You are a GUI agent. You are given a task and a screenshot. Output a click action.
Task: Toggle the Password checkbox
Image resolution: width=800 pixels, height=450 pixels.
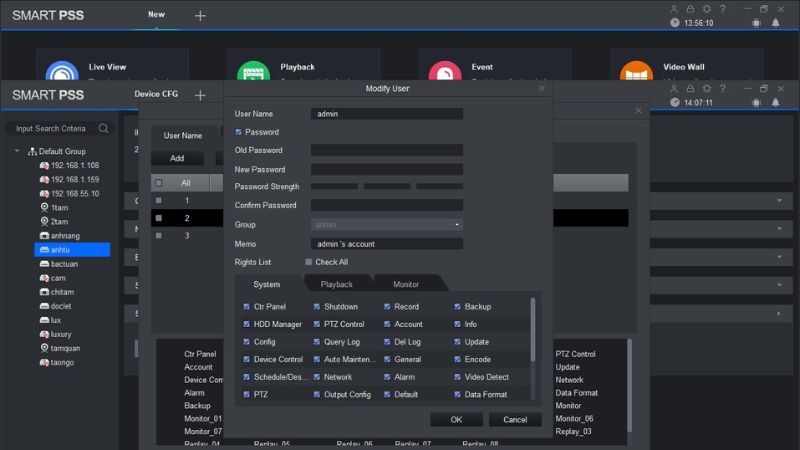[x=239, y=132]
